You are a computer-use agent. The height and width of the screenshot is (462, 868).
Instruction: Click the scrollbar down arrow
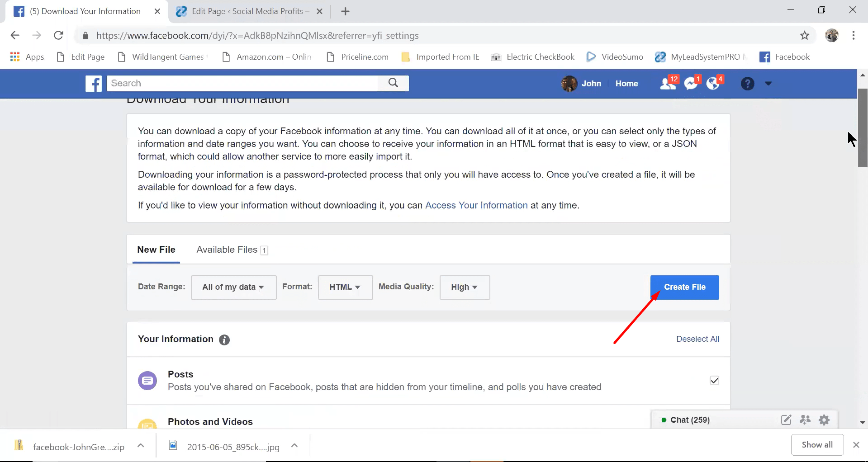point(863,423)
